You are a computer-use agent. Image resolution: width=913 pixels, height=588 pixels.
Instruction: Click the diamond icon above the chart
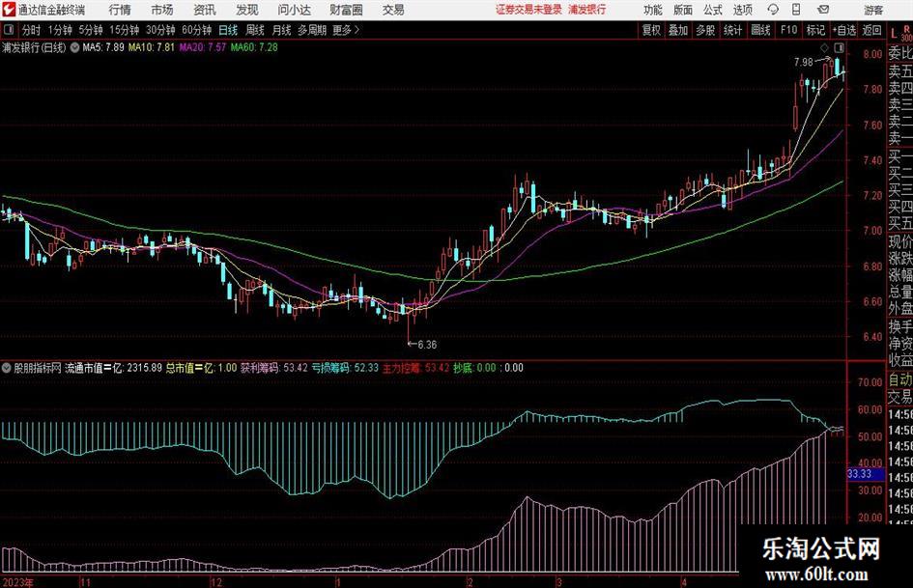click(x=824, y=47)
